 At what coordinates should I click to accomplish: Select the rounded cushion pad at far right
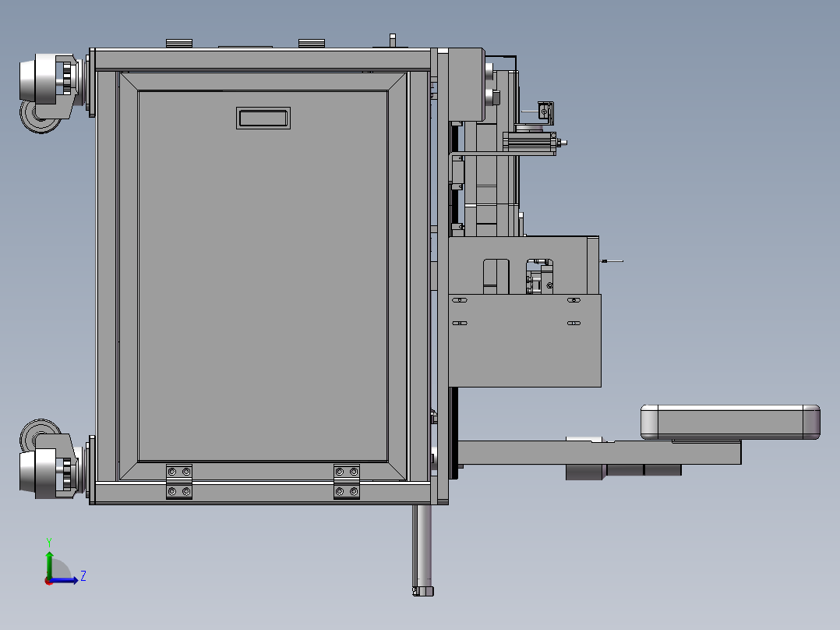point(730,422)
